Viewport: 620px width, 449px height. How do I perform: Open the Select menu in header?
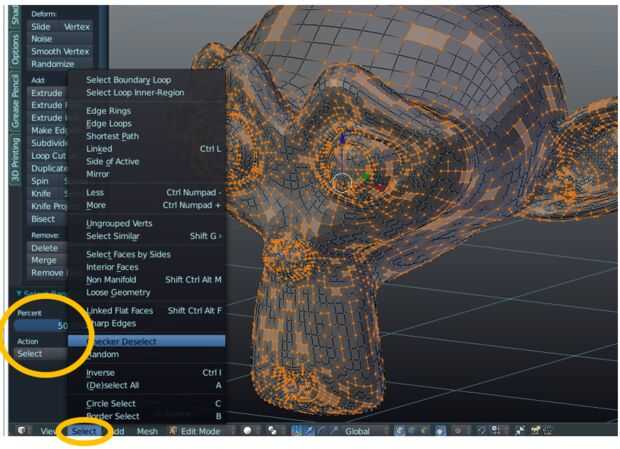(84, 431)
